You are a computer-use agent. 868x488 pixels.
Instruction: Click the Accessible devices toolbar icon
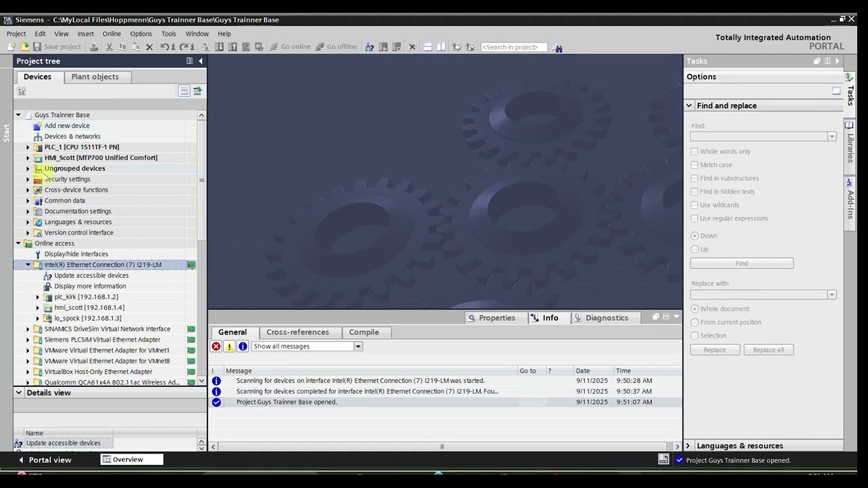[x=369, y=47]
